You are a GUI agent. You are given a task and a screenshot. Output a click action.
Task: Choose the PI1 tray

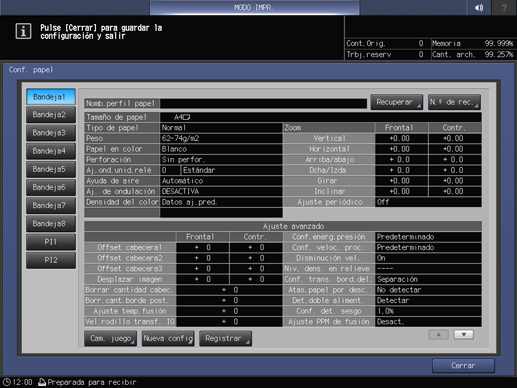click(51, 242)
